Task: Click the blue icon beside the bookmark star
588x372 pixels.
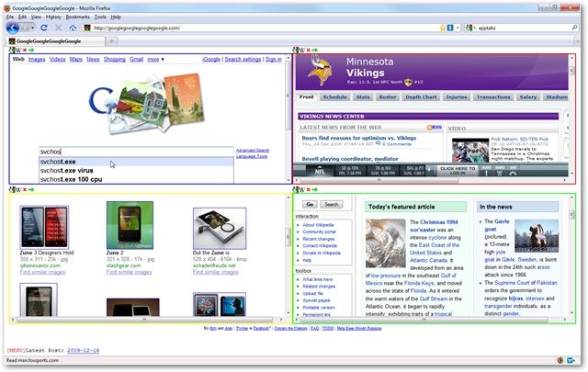Action: click(x=450, y=28)
